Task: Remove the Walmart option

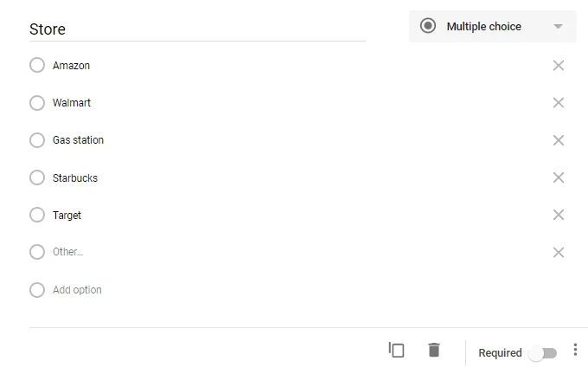Action: [559, 103]
